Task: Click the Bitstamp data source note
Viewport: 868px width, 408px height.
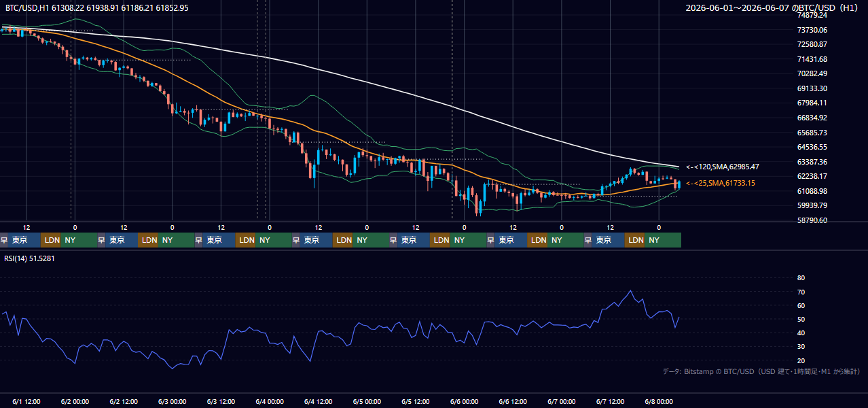Action: 761,371
